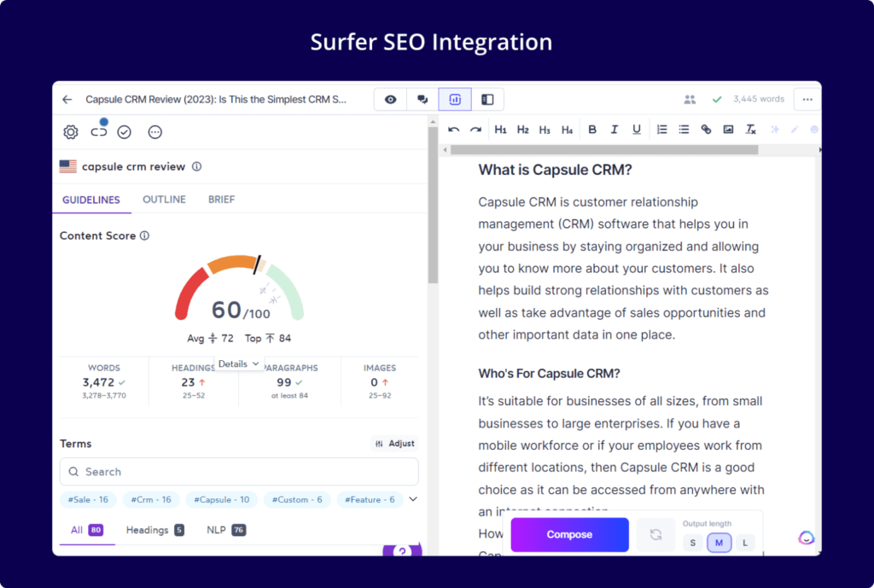The image size is (874, 588).
Task: Click the Adjust terms button
Action: pyautogui.click(x=394, y=444)
